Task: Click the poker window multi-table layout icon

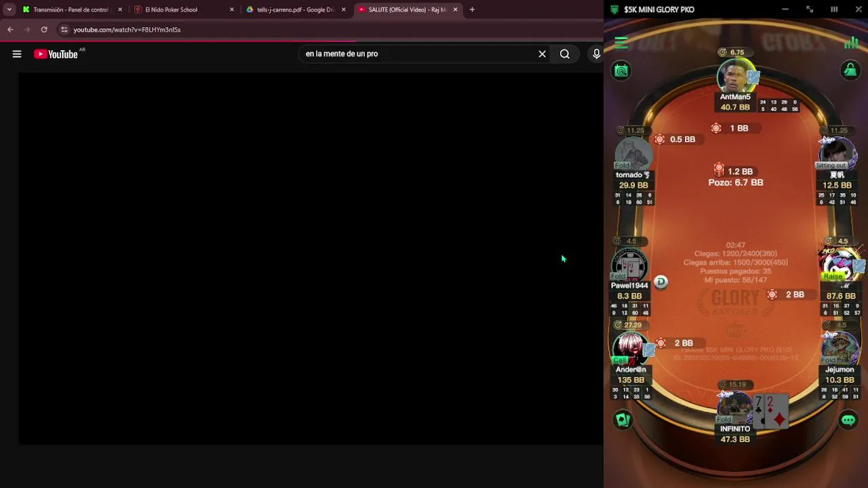Action: 834,9
